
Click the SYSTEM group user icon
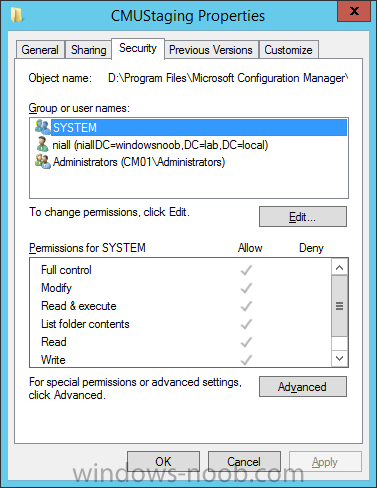point(43,127)
